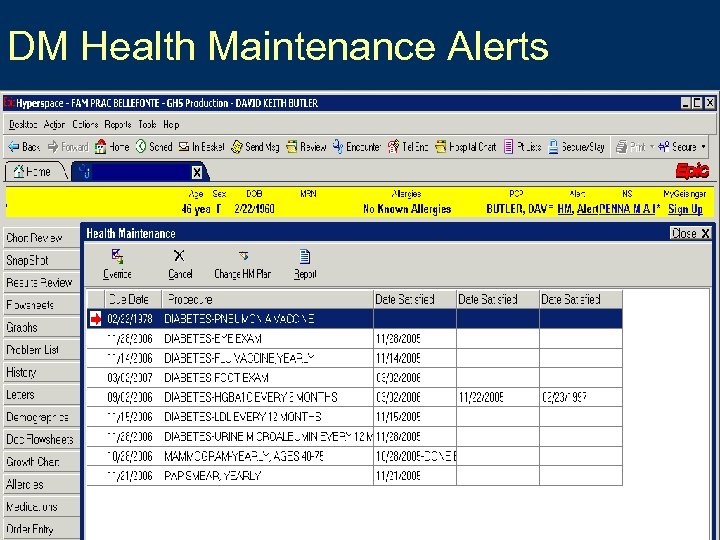Open SnapShot activity
Image resolution: width=720 pixels, height=540 pixels.
(41, 260)
